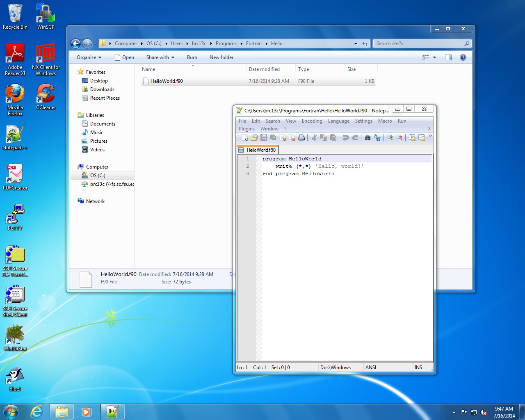This screenshot has height=420, width=525.
Task: Click the Cut scissors icon
Action: click(314, 138)
